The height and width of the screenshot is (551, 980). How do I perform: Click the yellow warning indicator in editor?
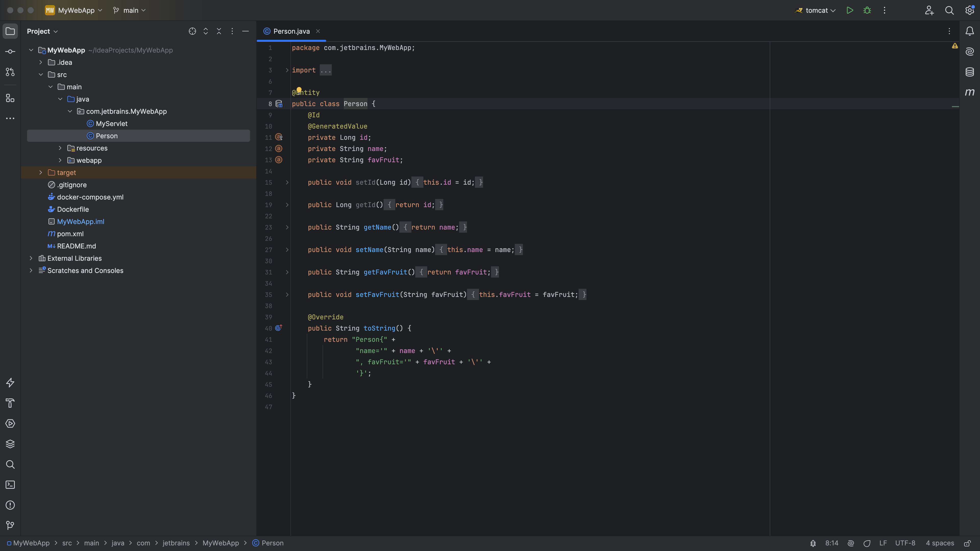tap(954, 46)
